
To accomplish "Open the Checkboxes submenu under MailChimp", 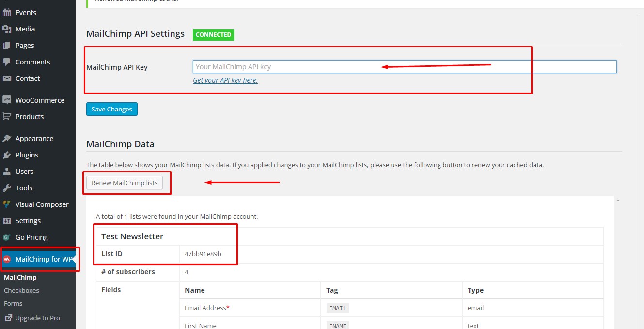I will pyautogui.click(x=21, y=290).
